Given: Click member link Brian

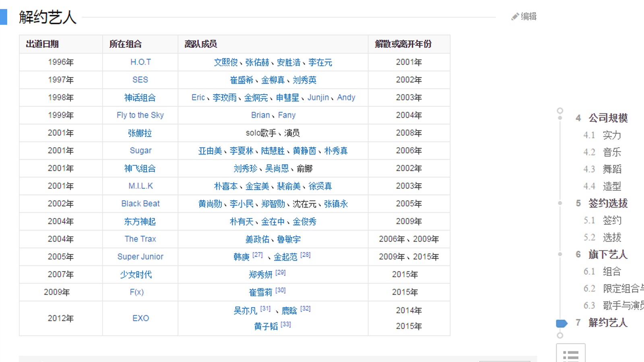Looking at the screenshot, I should [260, 115].
